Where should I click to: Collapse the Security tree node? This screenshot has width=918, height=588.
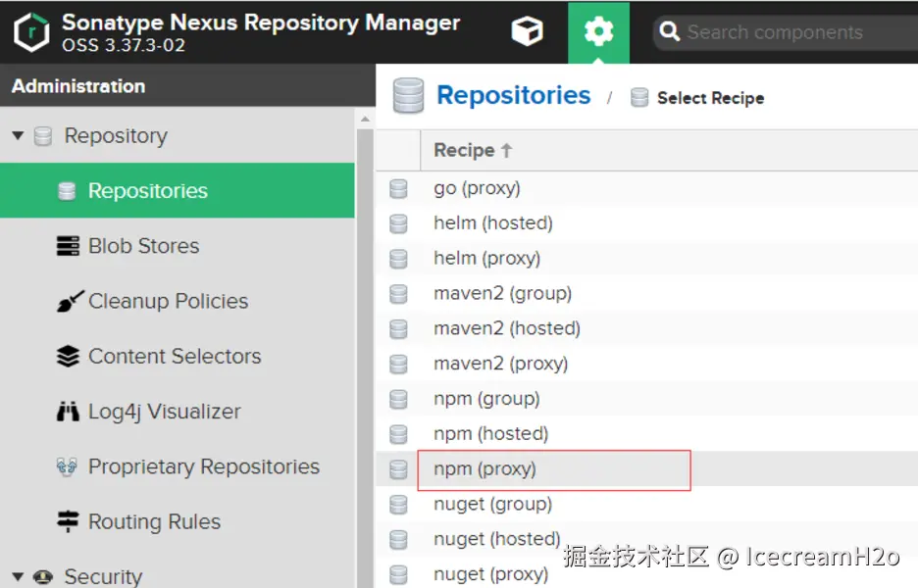19,577
